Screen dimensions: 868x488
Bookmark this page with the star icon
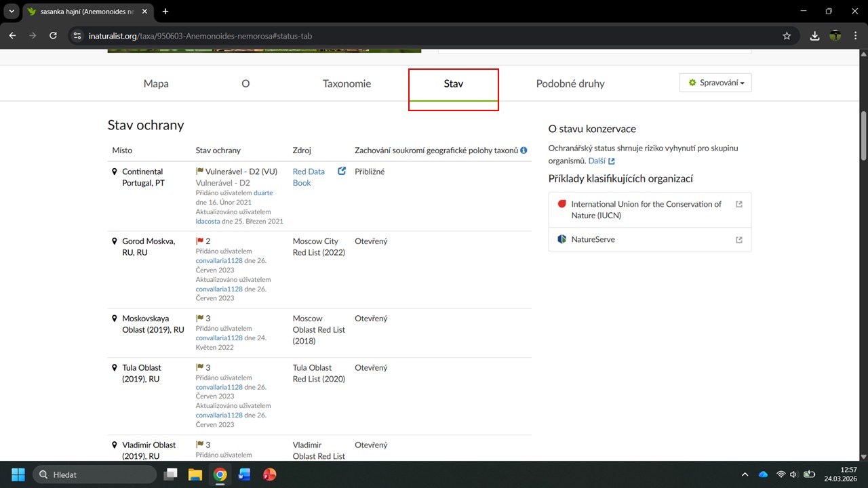pyautogui.click(x=787, y=36)
